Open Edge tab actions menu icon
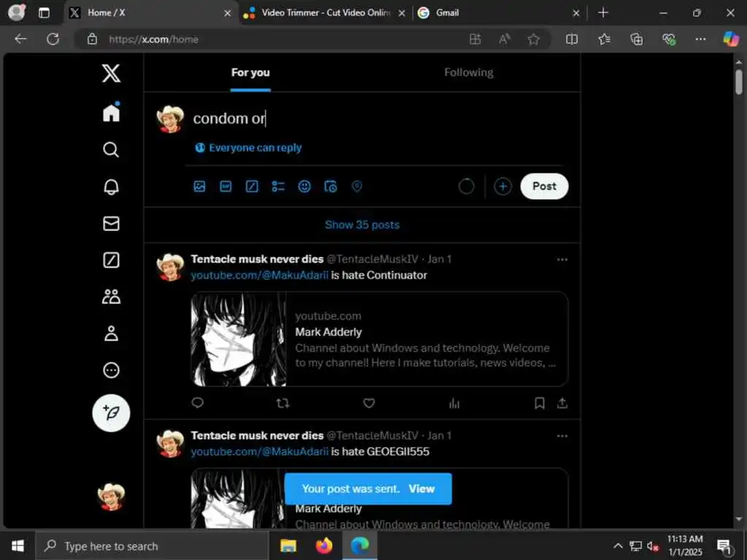 coord(44,13)
